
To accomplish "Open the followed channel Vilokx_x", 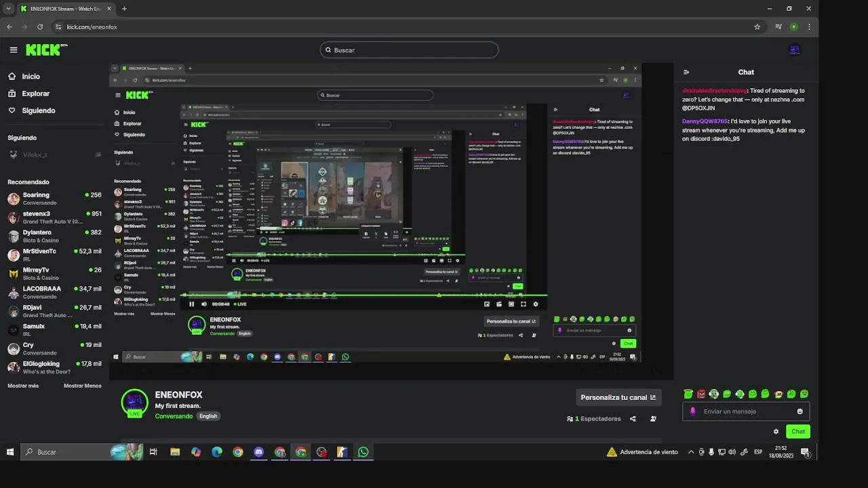I will pyautogui.click(x=54, y=155).
